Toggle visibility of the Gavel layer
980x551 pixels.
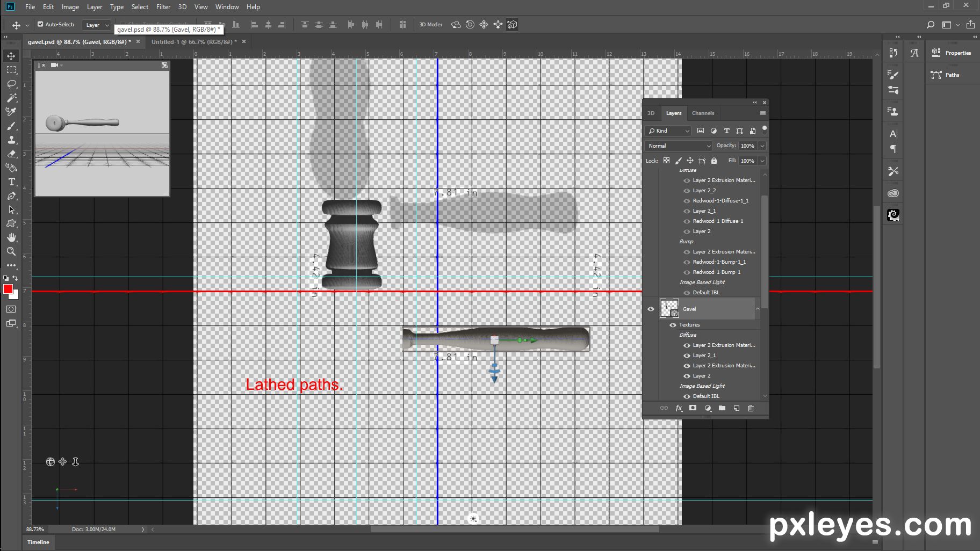(651, 309)
